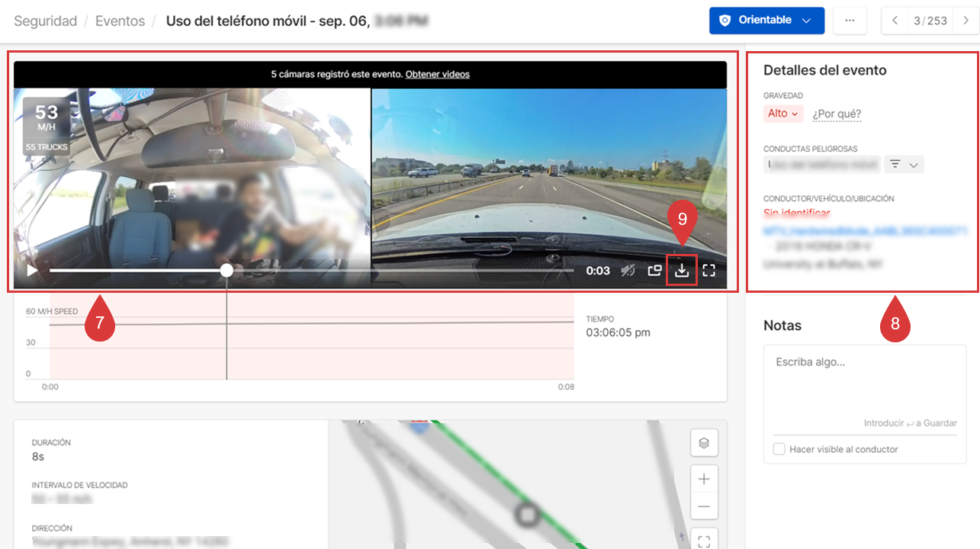980x549 pixels.
Task: Go to the previous event
Action: [895, 21]
